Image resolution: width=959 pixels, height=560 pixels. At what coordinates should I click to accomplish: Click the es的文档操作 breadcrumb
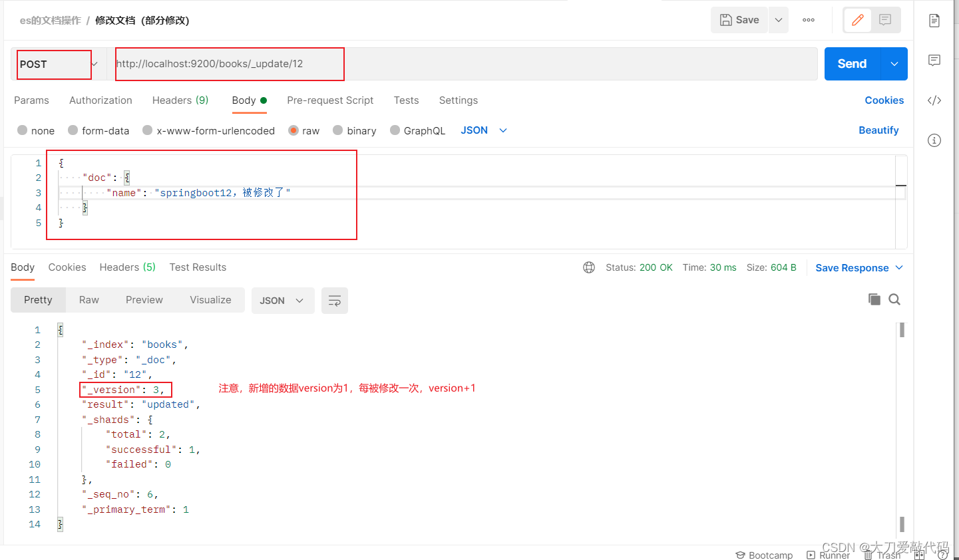50,21
